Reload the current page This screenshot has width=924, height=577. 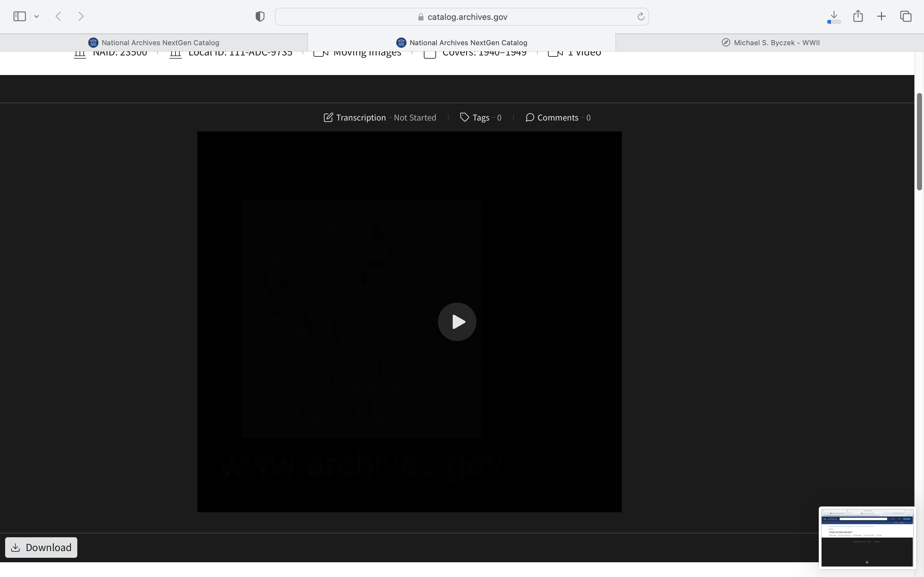[x=641, y=16]
